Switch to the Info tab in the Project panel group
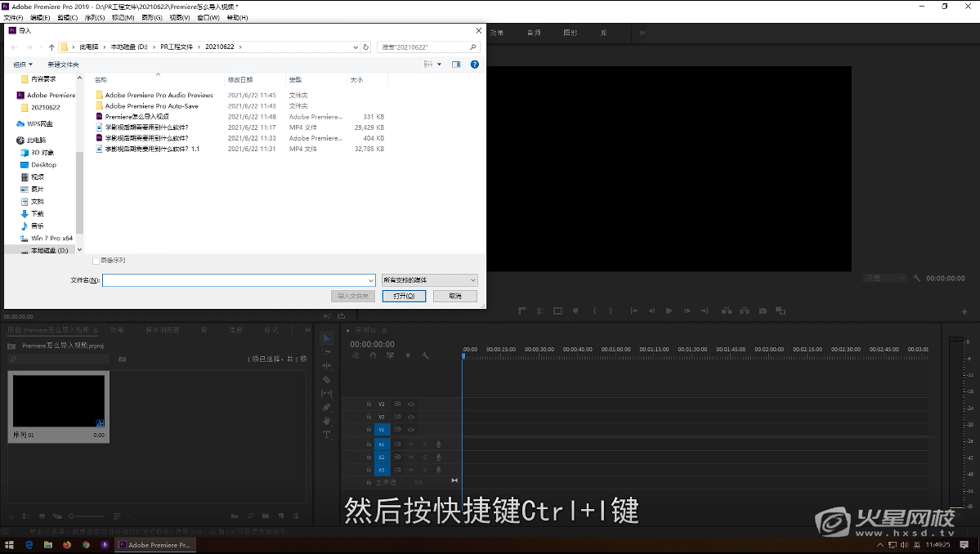980x554 pixels. (x=235, y=330)
